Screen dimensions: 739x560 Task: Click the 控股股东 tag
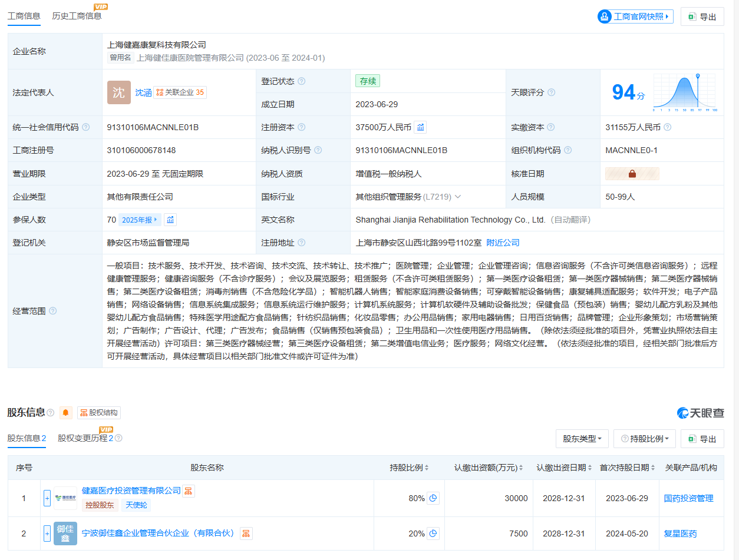[100, 505]
